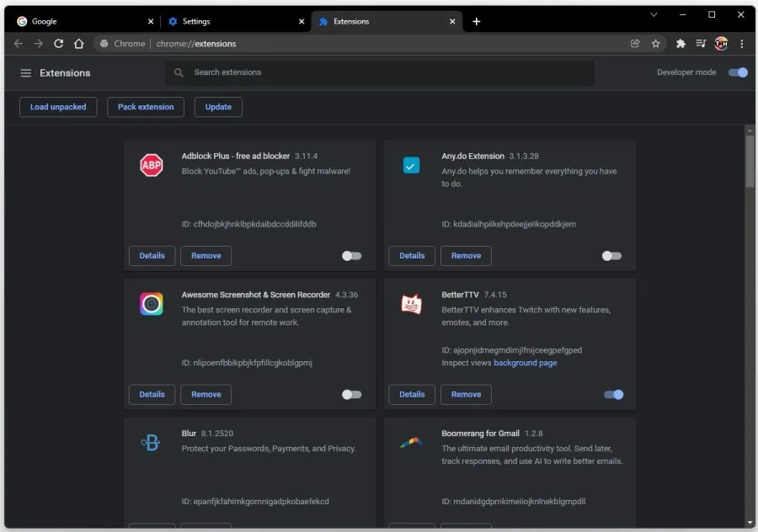Click the browser forward arrow
Screen dimensions: 758x532
point(38,44)
